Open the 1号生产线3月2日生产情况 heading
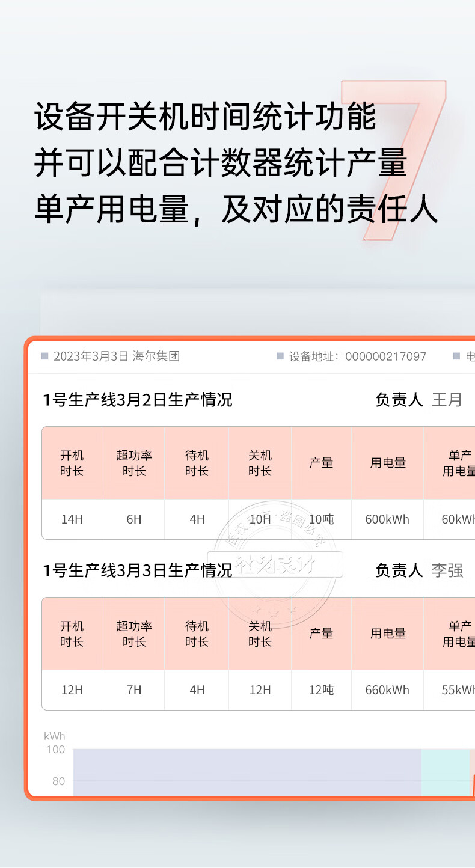 pyautogui.click(x=137, y=400)
